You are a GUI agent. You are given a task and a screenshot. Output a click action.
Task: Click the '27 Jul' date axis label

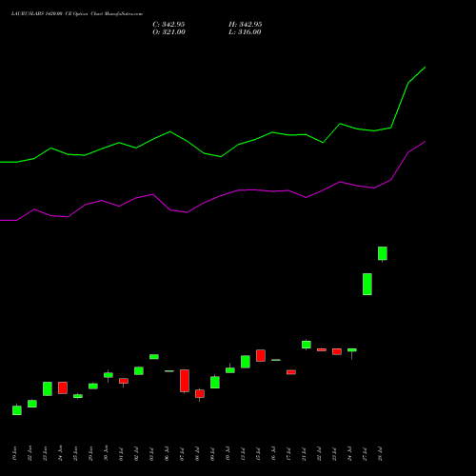(365, 454)
